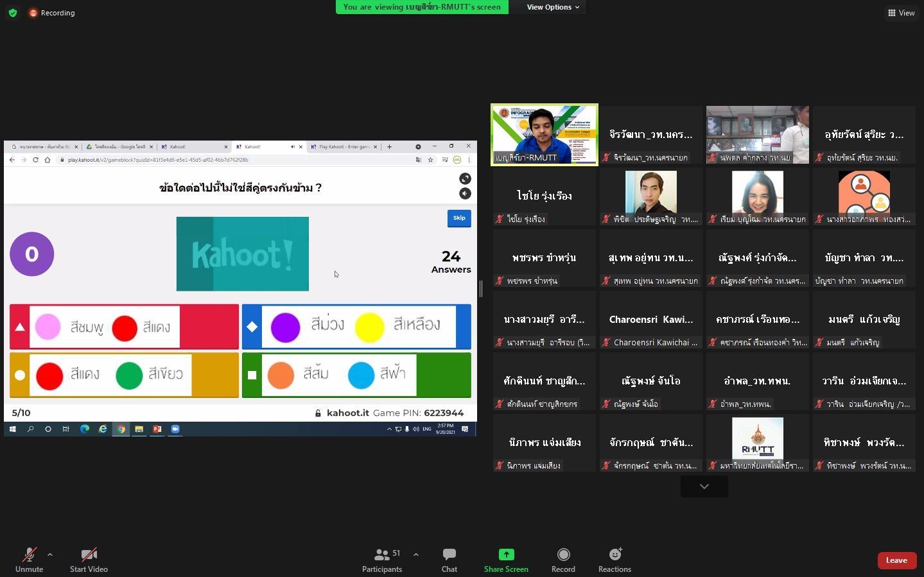Select บัญชา ทำลา participant tile

tap(864, 258)
